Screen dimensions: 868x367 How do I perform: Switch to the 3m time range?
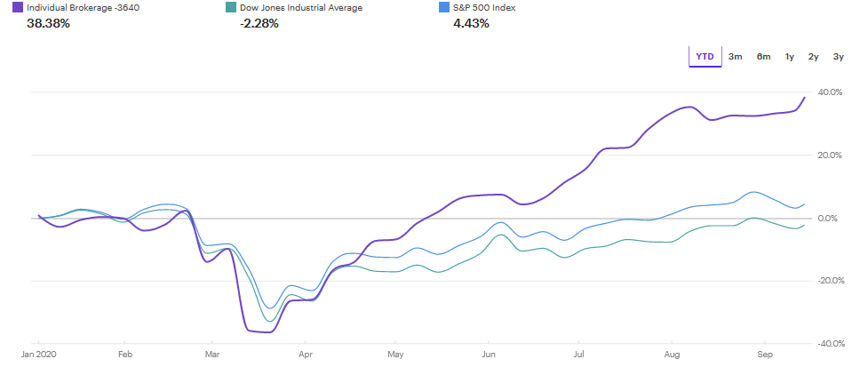coord(736,57)
